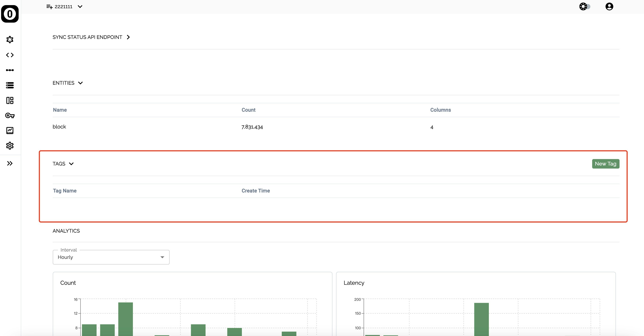Collapse the Entities section

pyautogui.click(x=80, y=83)
